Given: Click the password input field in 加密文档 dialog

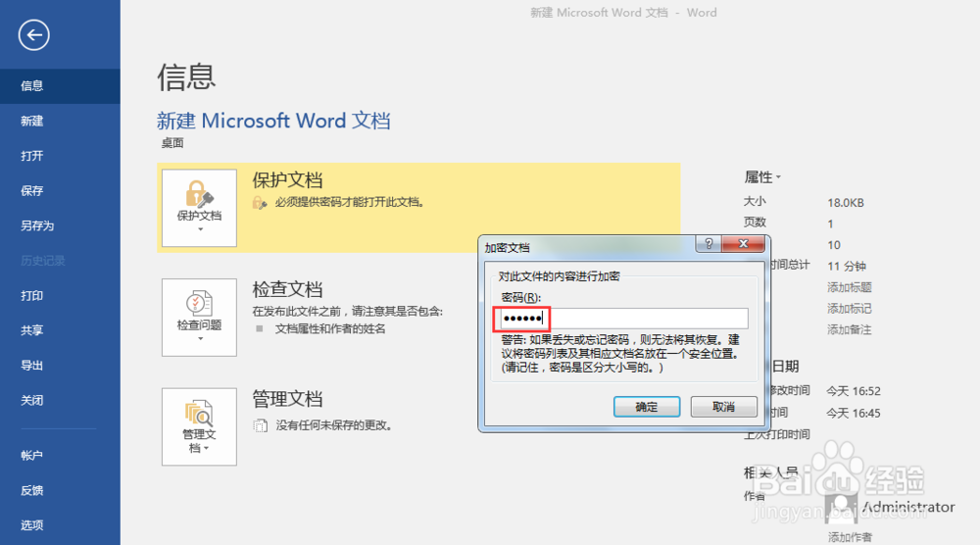Looking at the screenshot, I should (x=623, y=319).
